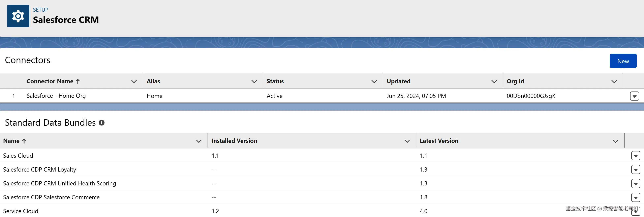This screenshot has width=644, height=217.
Task: Sort bundles by Name column header
Action: (14, 141)
